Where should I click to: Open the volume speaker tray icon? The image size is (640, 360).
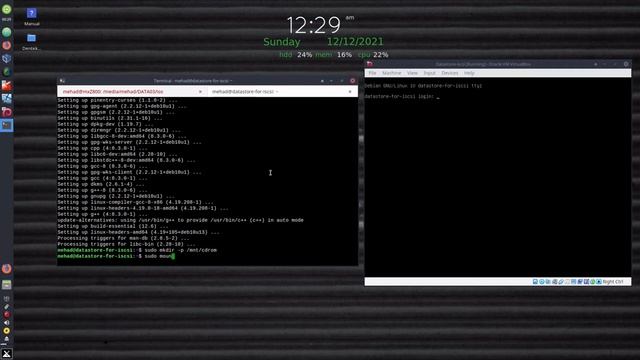pyautogui.click(x=7, y=323)
